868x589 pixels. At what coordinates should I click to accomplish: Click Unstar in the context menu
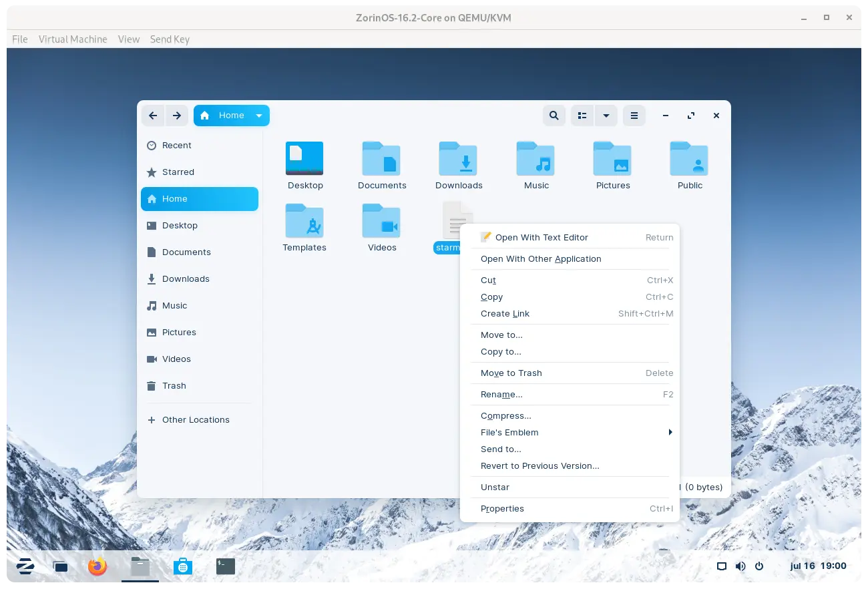tap(570, 487)
